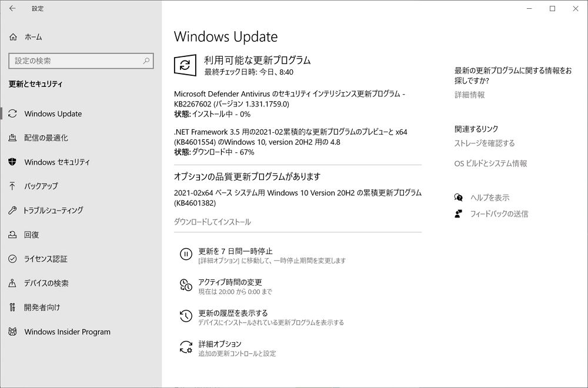Select the 回復 option in the sidebar
Screen dimensions: 588x388
click(x=38, y=235)
